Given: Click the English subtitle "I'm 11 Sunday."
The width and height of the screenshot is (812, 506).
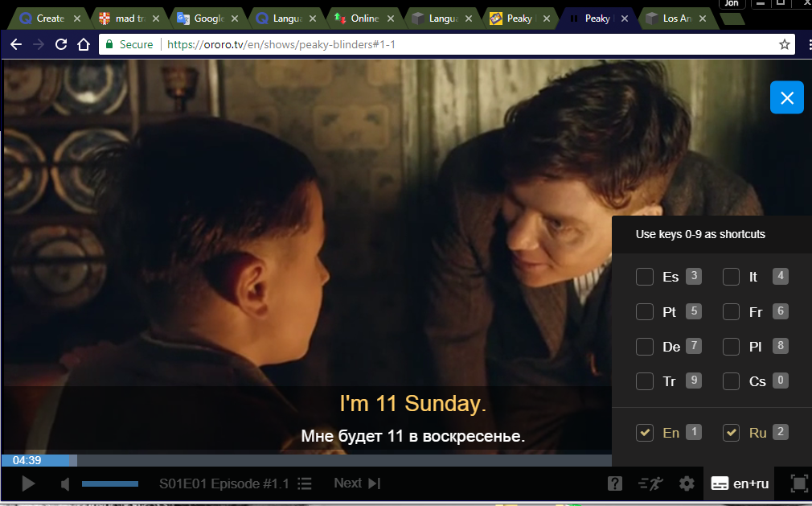Looking at the screenshot, I should [412, 404].
